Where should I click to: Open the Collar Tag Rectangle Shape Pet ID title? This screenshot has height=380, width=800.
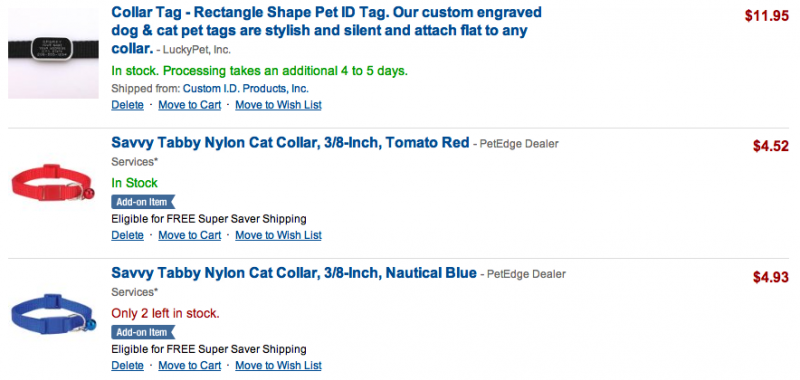coord(327,30)
